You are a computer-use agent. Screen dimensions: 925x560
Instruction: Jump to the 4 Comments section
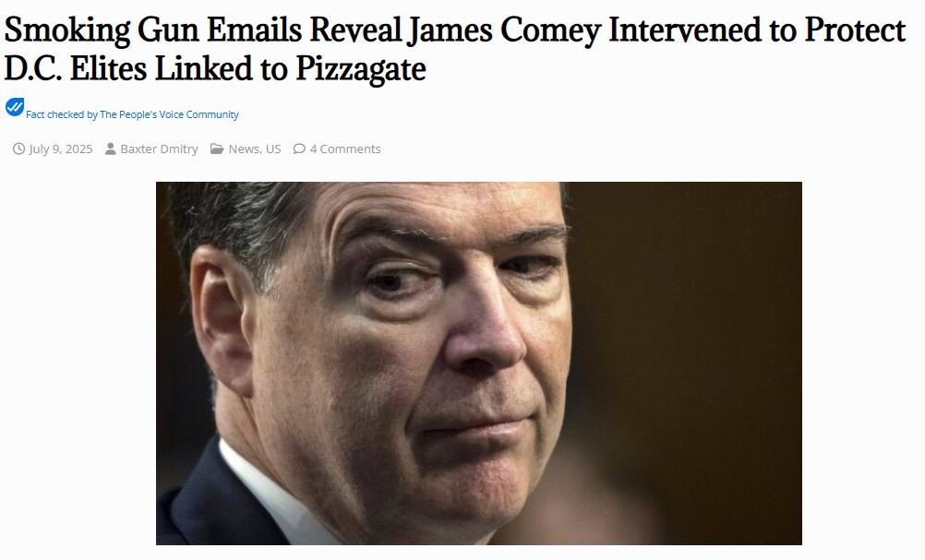click(x=345, y=149)
